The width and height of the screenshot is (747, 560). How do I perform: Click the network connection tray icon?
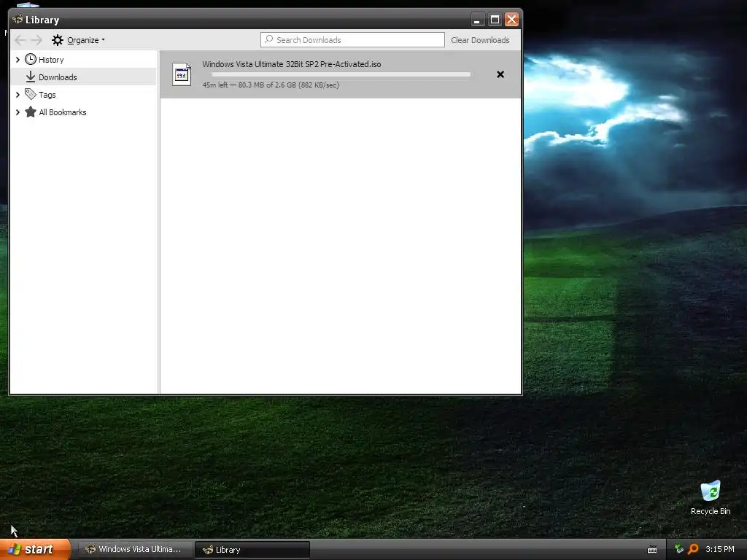pos(679,549)
